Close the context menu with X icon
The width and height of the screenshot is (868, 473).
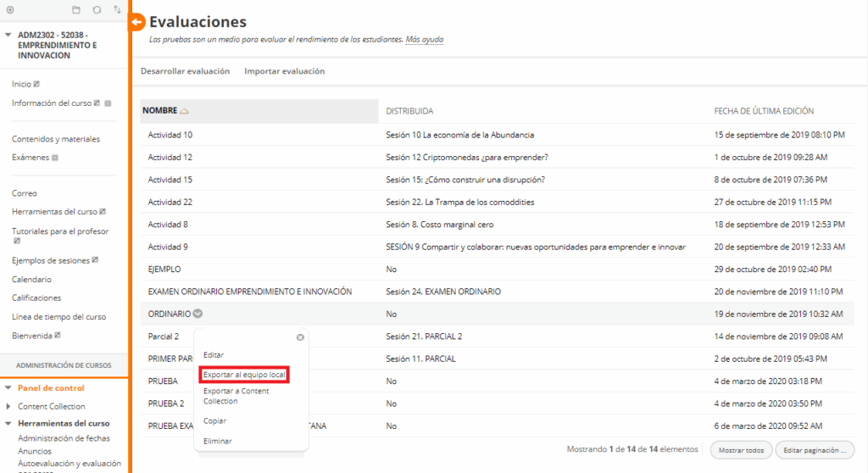pos(300,337)
